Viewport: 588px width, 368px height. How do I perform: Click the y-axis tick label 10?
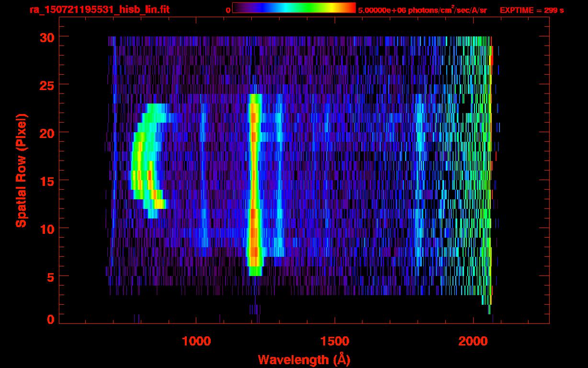46,229
